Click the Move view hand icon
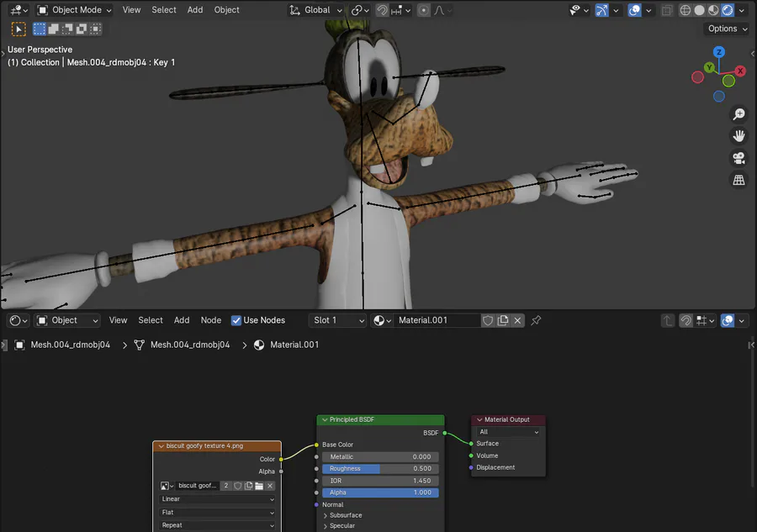Image resolution: width=757 pixels, height=532 pixels. click(x=738, y=136)
